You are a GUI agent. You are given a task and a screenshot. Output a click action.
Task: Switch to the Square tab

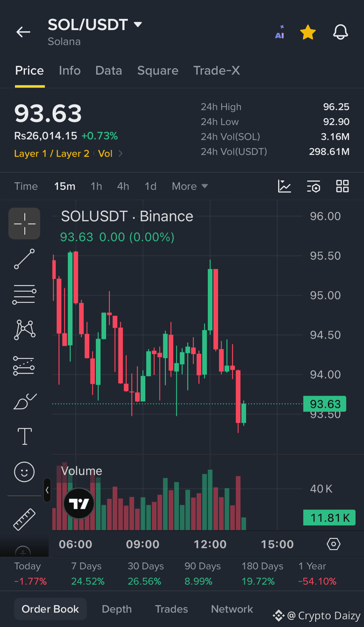(x=158, y=71)
